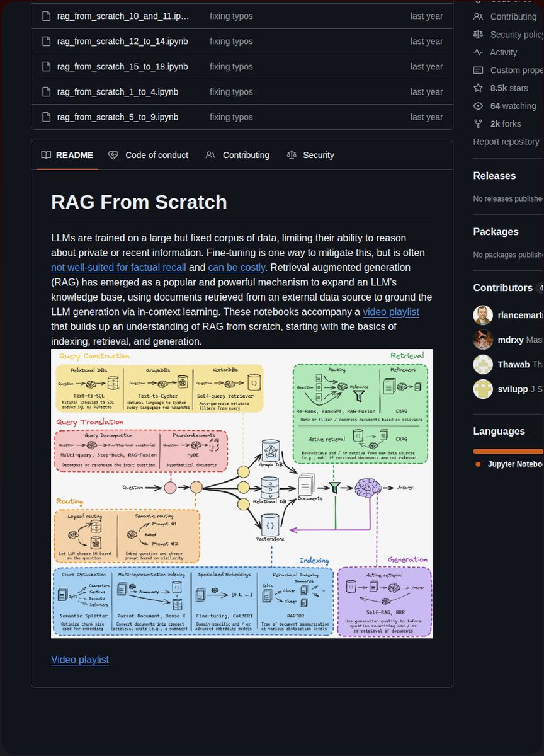The width and height of the screenshot is (544, 756).
Task: Click 'fixing typos' commit for rag_from_scratch_5_to_9
Action: (231, 117)
